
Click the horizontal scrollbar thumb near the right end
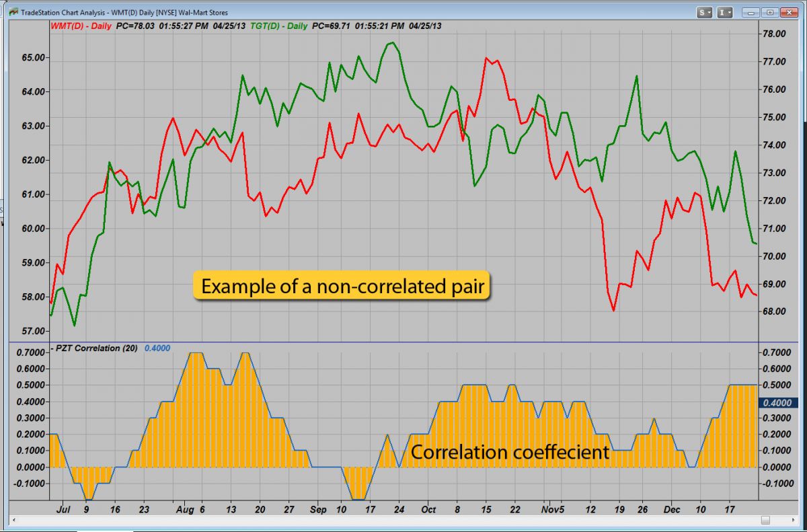pyautogui.click(x=765, y=521)
